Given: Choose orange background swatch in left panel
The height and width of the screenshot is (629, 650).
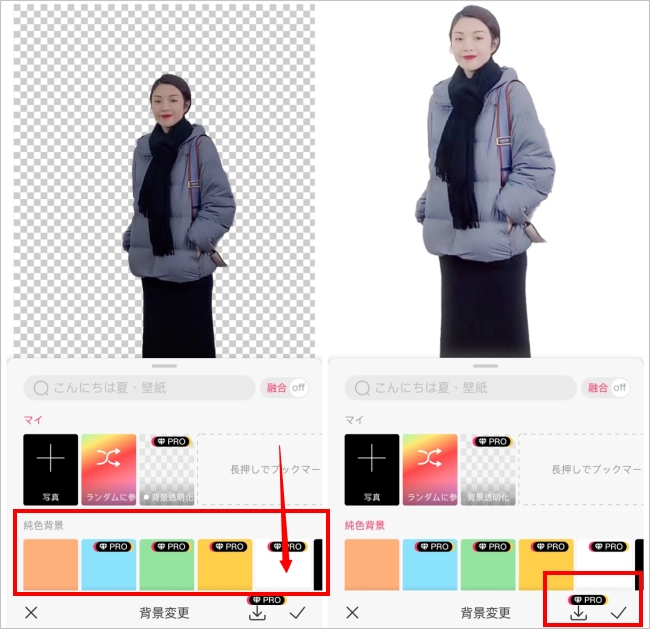Looking at the screenshot, I should coord(51,564).
